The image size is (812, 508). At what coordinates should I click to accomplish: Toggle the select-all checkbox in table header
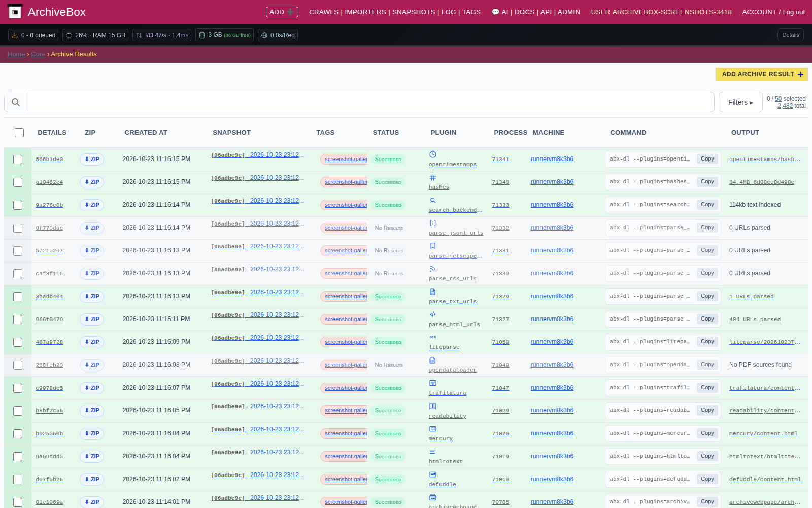19,133
